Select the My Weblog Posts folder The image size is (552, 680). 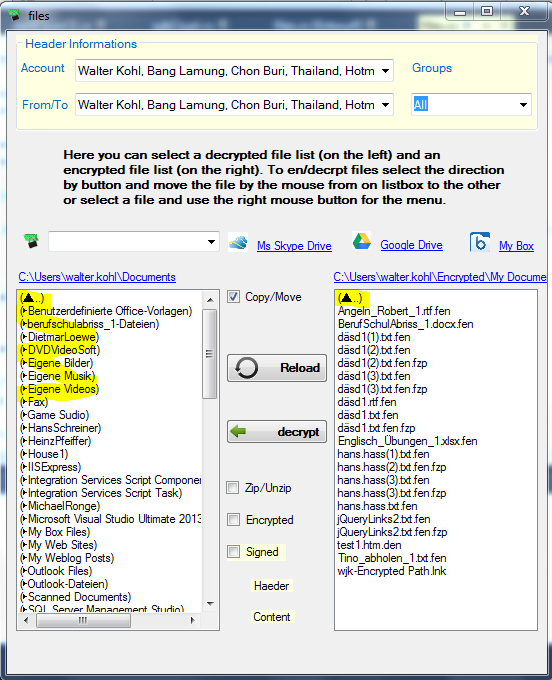point(67,558)
